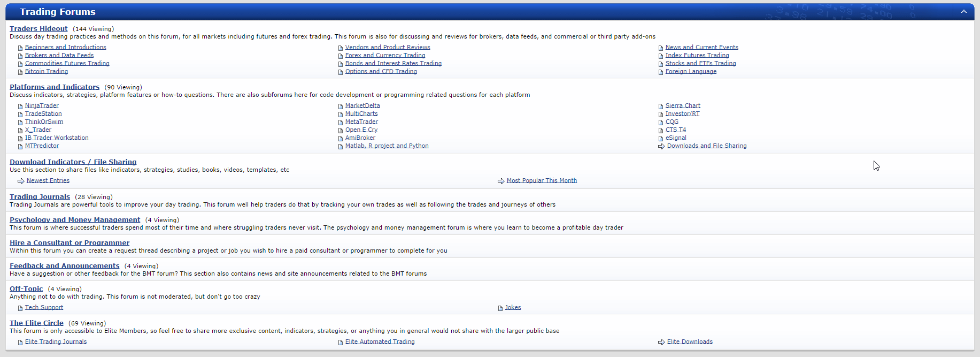980x357 pixels.
Task: Open the Investor/RT subforum
Action: (683, 113)
